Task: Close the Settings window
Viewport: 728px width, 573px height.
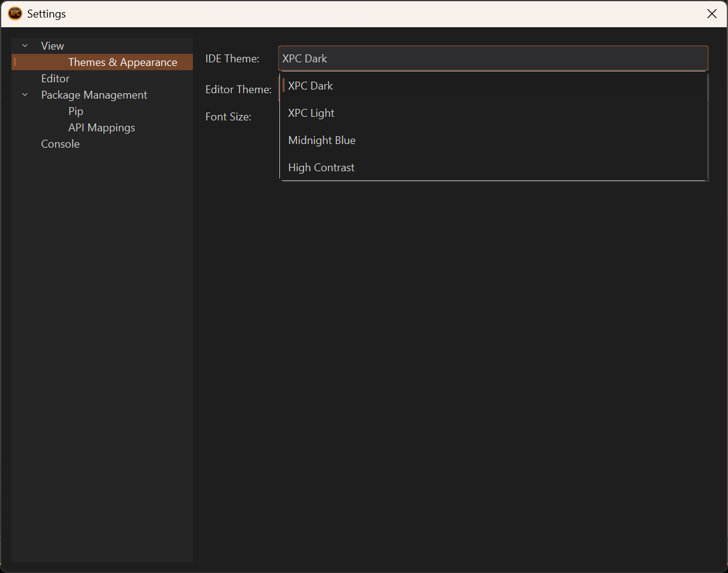Action: click(712, 14)
